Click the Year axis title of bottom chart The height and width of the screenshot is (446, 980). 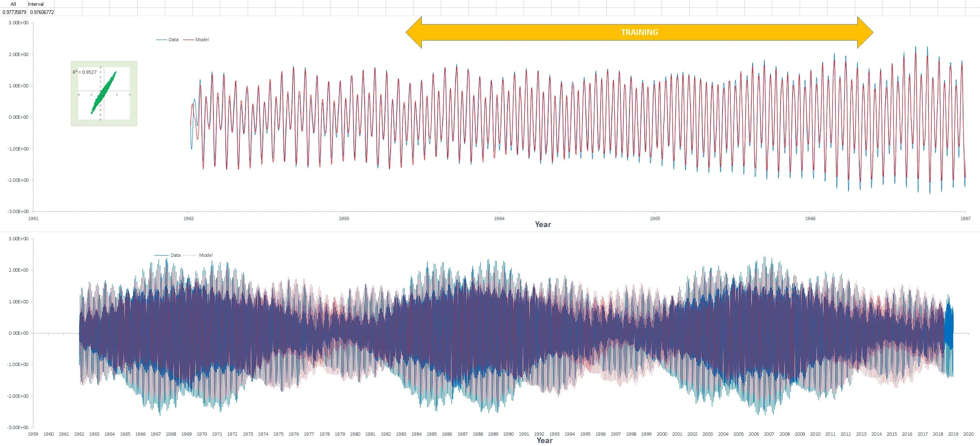point(544,441)
